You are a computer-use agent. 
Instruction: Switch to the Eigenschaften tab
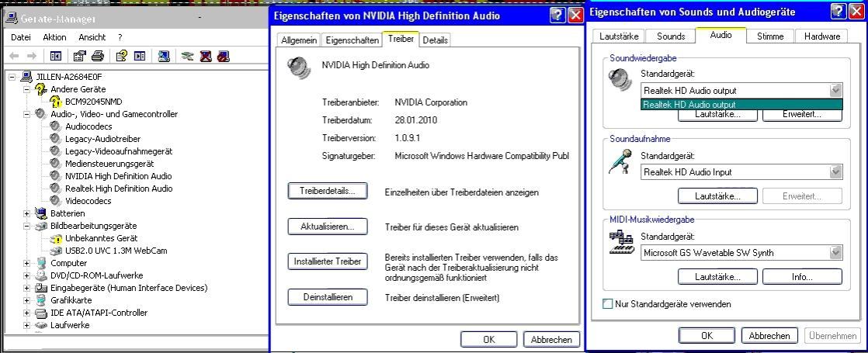pyautogui.click(x=352, y=40)
